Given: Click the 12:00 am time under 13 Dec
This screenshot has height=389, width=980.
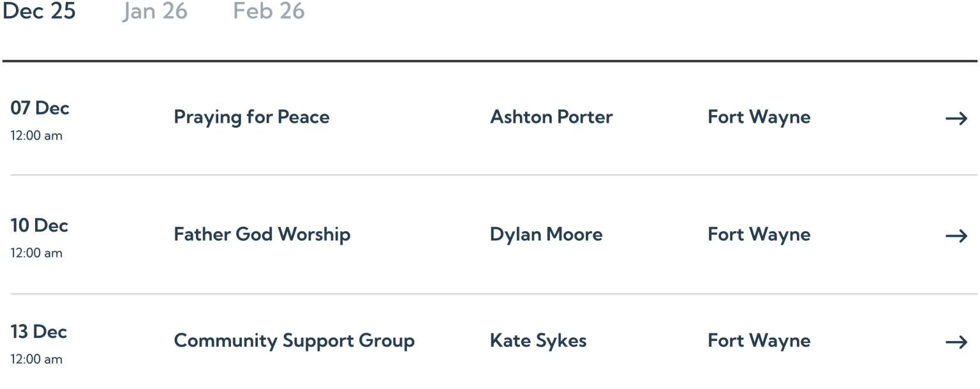Looking at the screenshot, I should click(x=36, y=360).
